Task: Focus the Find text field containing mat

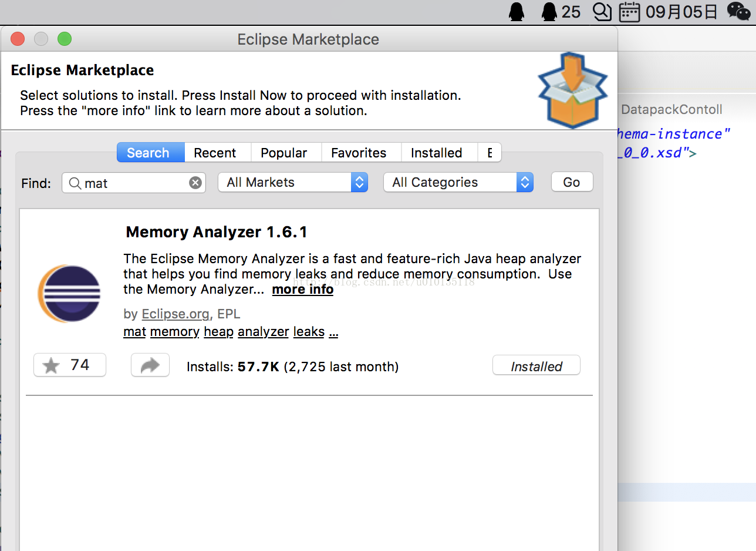Action: point(134,183)
